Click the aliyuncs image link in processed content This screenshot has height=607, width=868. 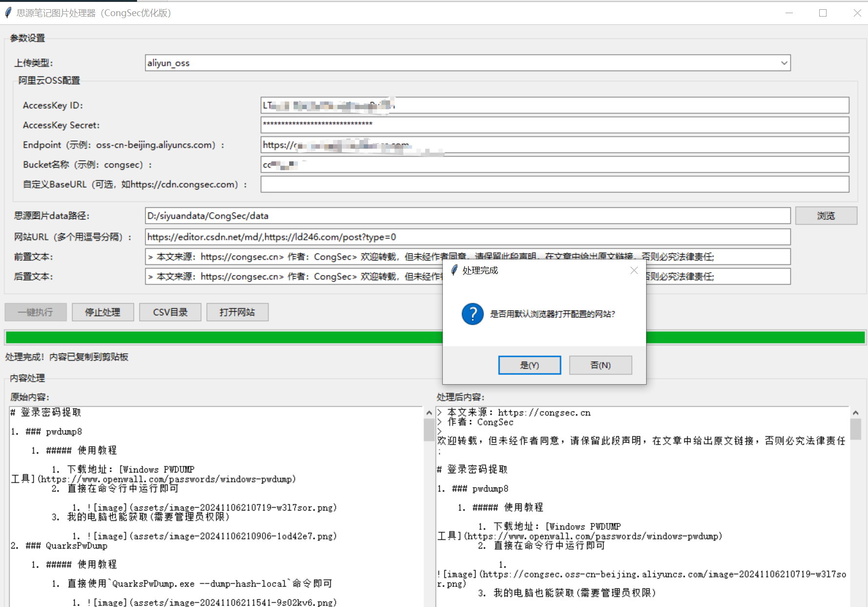click(642, 579)
